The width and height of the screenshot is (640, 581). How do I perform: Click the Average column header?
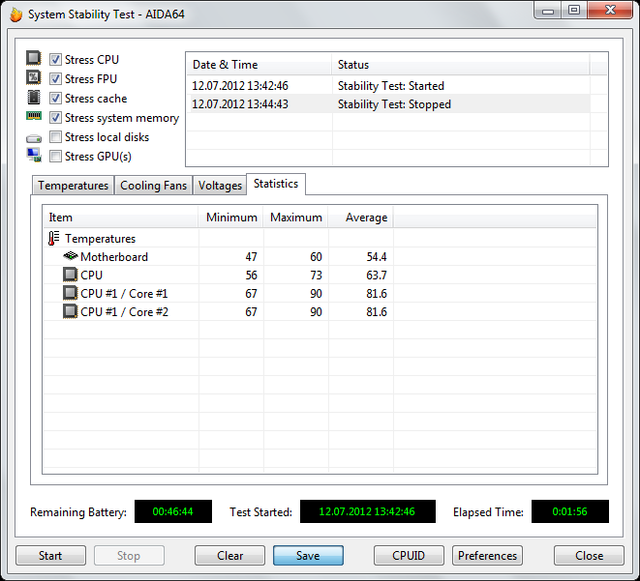coord(361,217)
